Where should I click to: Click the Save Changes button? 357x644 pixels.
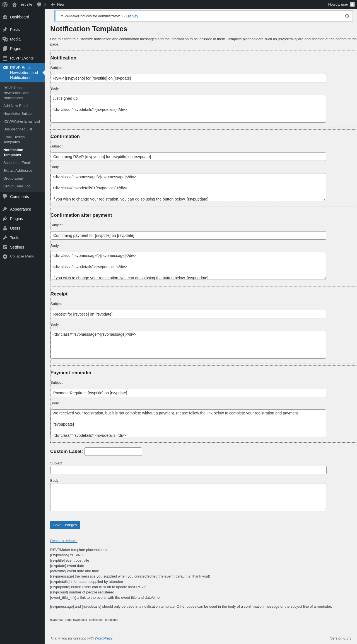tap(65, 525)
